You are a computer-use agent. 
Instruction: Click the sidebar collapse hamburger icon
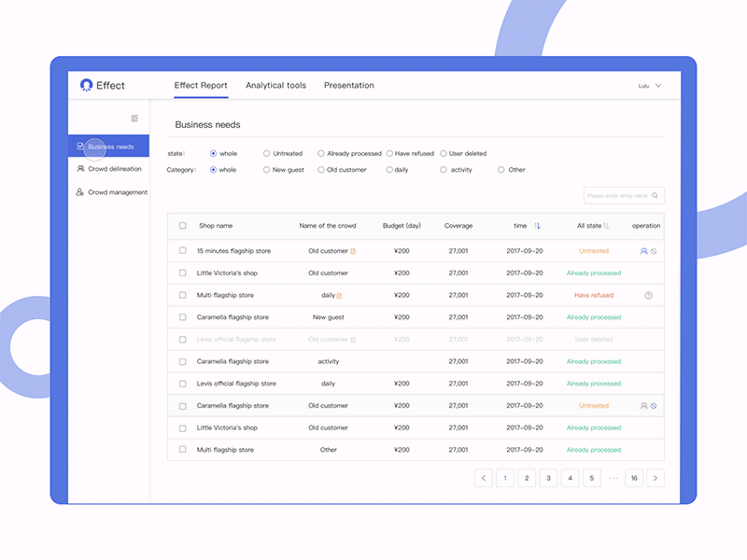(x=134, y=119)
